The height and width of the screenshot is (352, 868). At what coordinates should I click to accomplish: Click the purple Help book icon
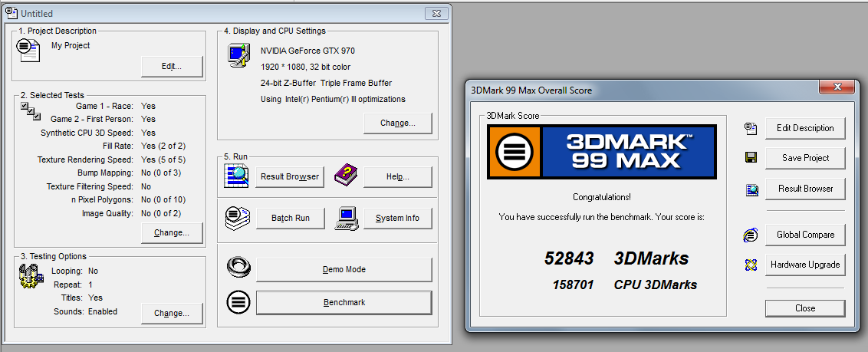point(346,176)
